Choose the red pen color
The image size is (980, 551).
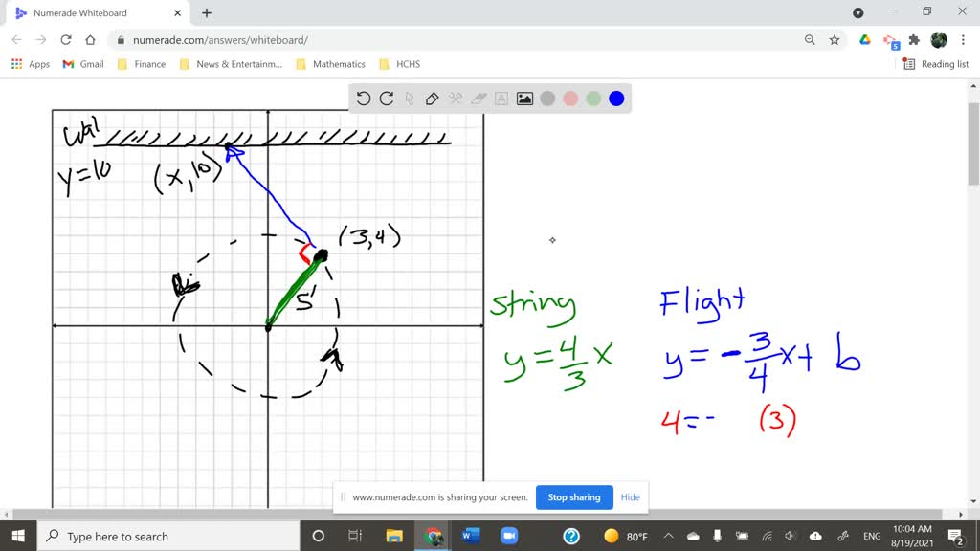coord(570,99)
